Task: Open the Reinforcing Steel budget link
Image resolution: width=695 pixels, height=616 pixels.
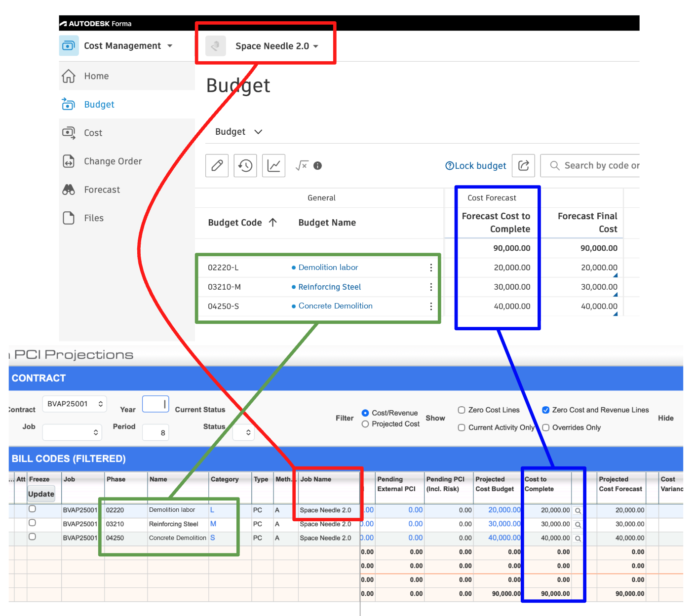Action: 330,287
